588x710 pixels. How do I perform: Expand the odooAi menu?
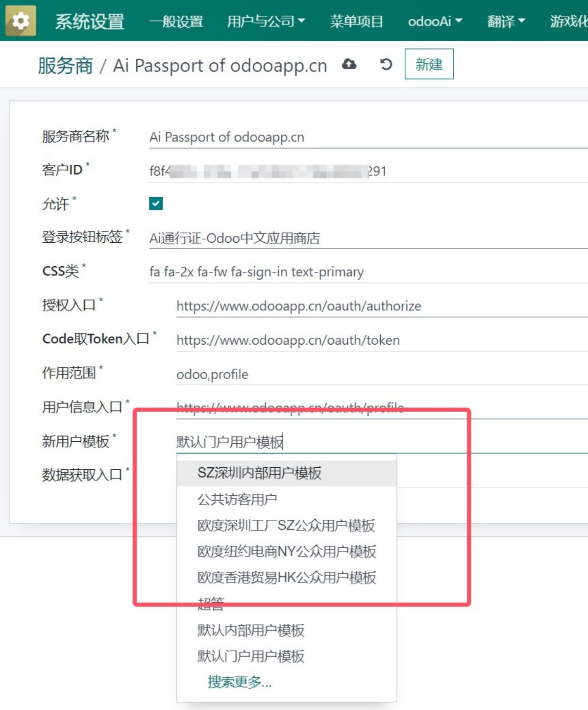435,21
